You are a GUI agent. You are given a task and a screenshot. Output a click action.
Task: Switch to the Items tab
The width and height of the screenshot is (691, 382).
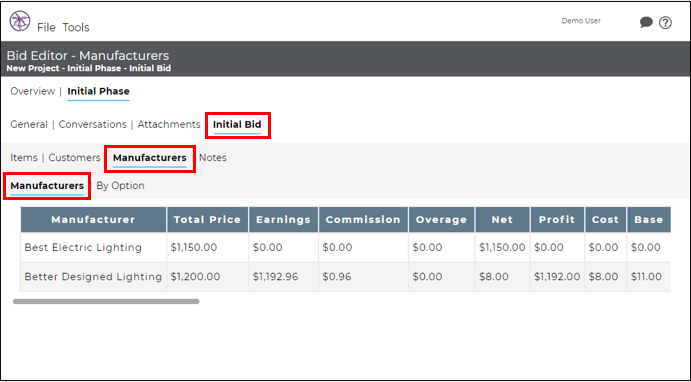pyautogui.click(x=24, y=158)
